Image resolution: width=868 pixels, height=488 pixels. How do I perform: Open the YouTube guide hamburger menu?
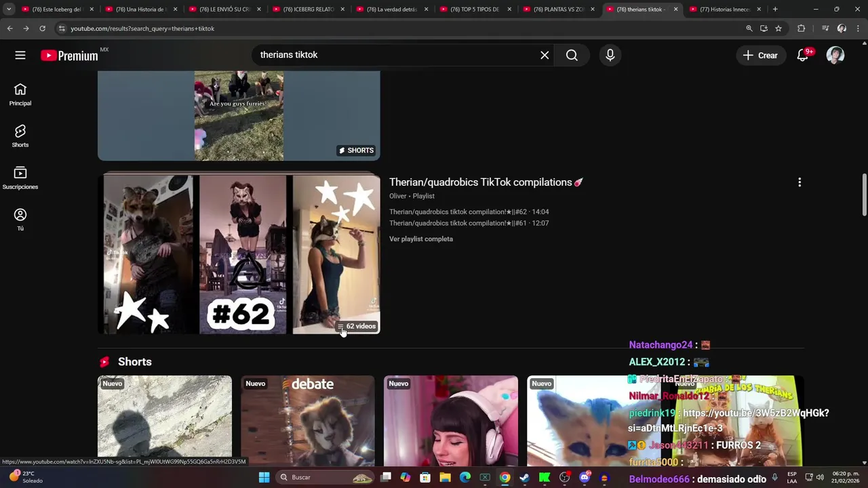[x=20, y=55]
